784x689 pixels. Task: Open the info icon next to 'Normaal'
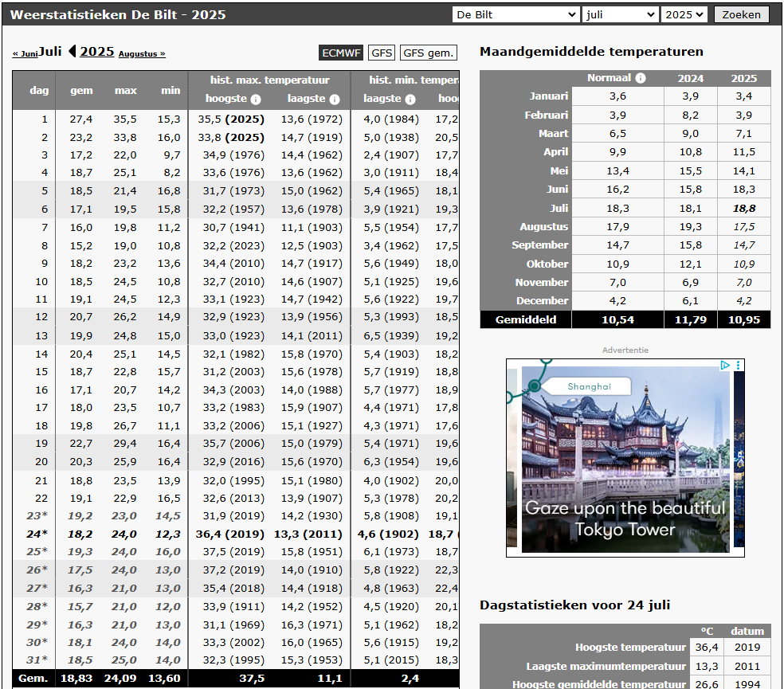[641, 78]
